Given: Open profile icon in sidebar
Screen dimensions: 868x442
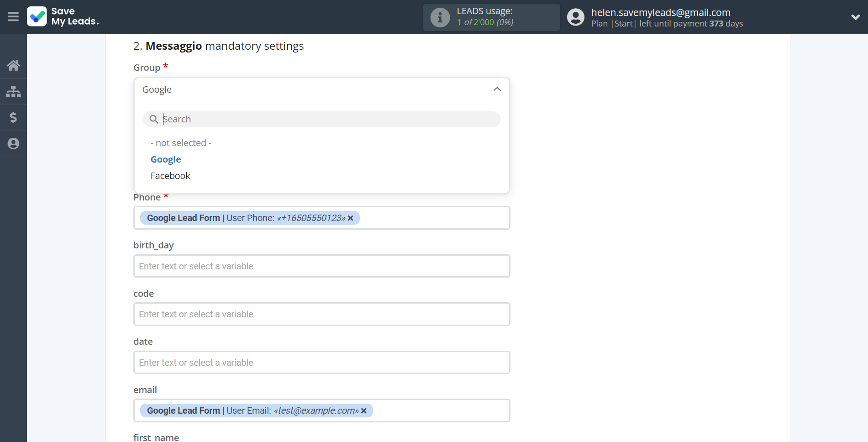Looking at the screenshot, I should (13, 144).
